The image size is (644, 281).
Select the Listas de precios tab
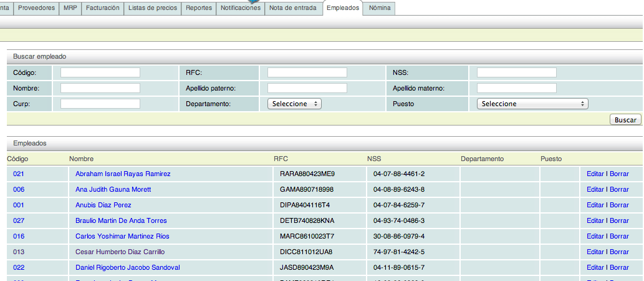[x=153, y=8]
